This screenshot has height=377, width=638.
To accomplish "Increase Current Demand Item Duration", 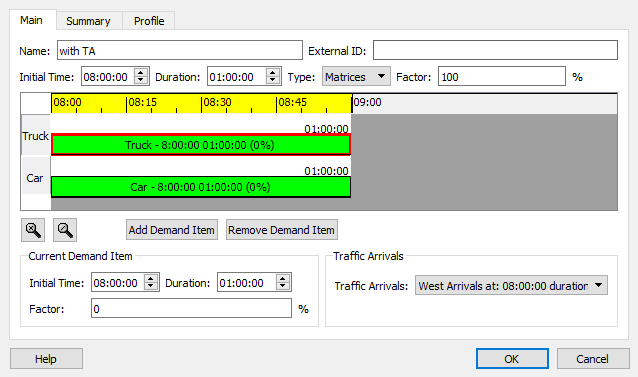I will click(x=283, y=279).
